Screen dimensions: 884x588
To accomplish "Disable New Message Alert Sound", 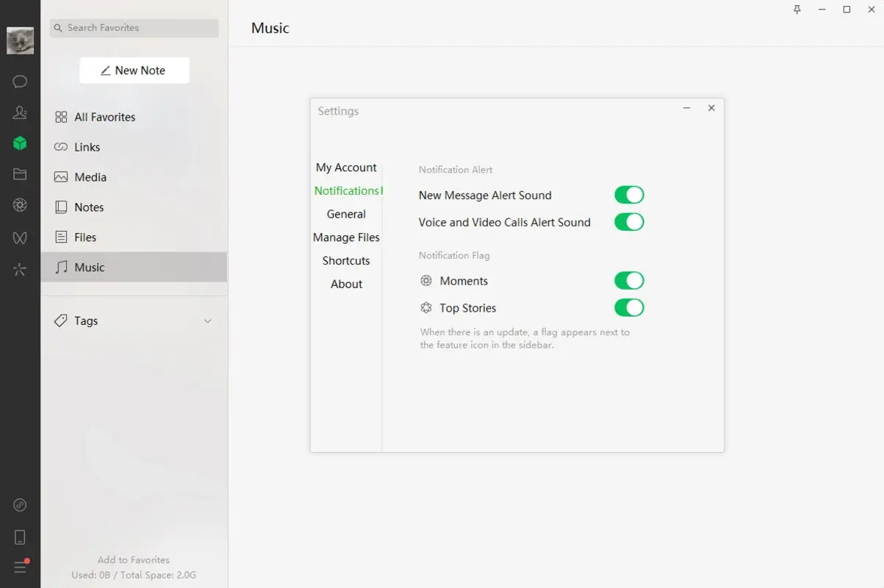I will tap(629, 194).
